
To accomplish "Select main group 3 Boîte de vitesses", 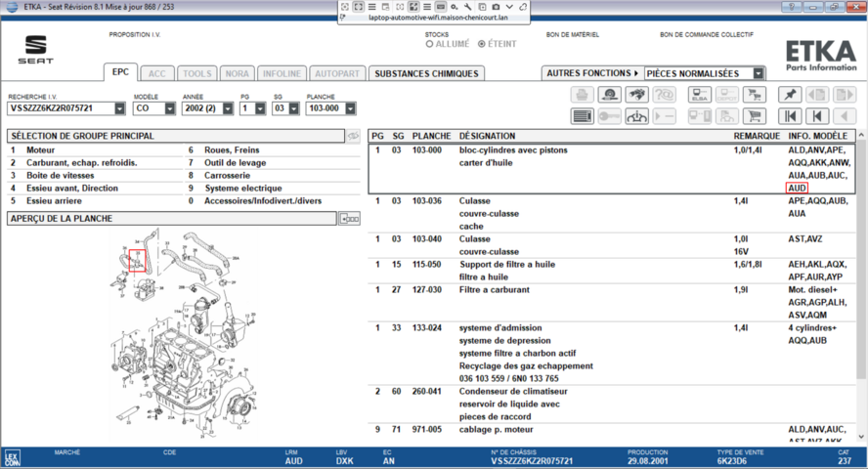I will 95,175.
